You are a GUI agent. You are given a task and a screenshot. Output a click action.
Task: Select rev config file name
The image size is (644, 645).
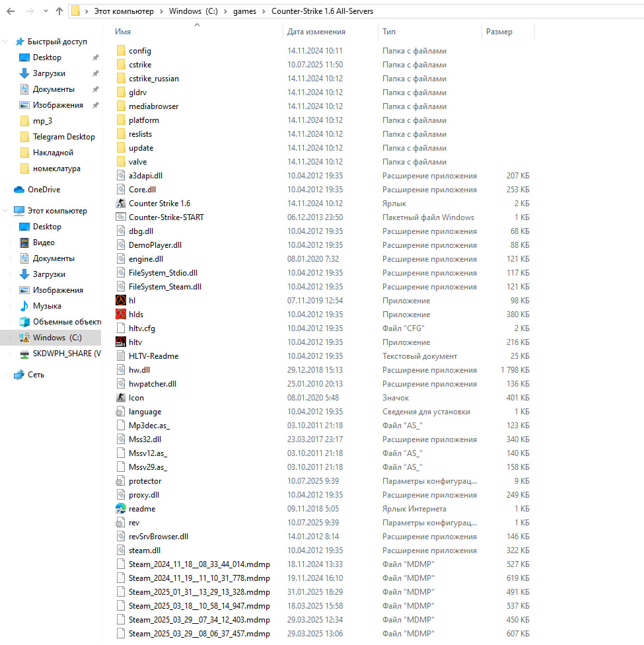click(133, 523)
